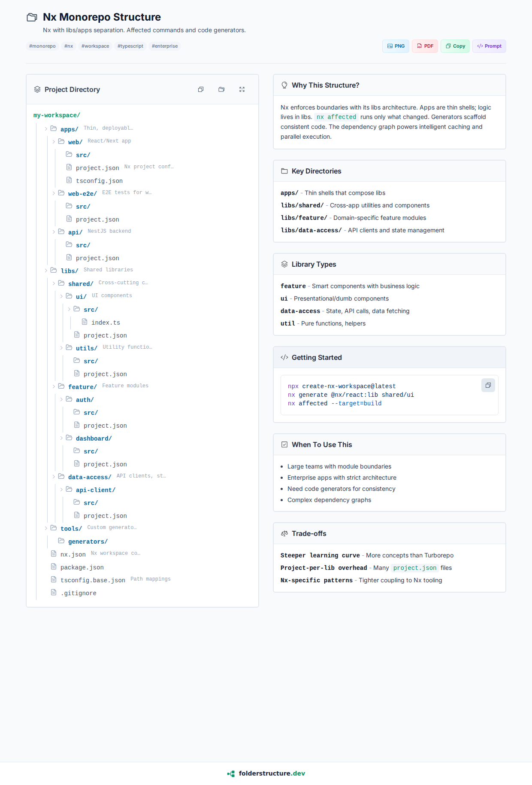Open the Prompt button
The height and width of the screenshot is (785, 532).
pos(489,46)
